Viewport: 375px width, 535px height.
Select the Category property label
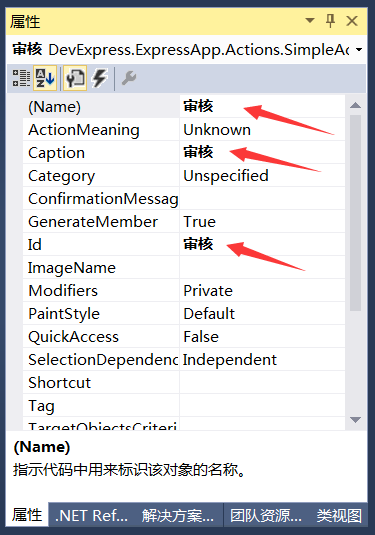click(101, 176)
